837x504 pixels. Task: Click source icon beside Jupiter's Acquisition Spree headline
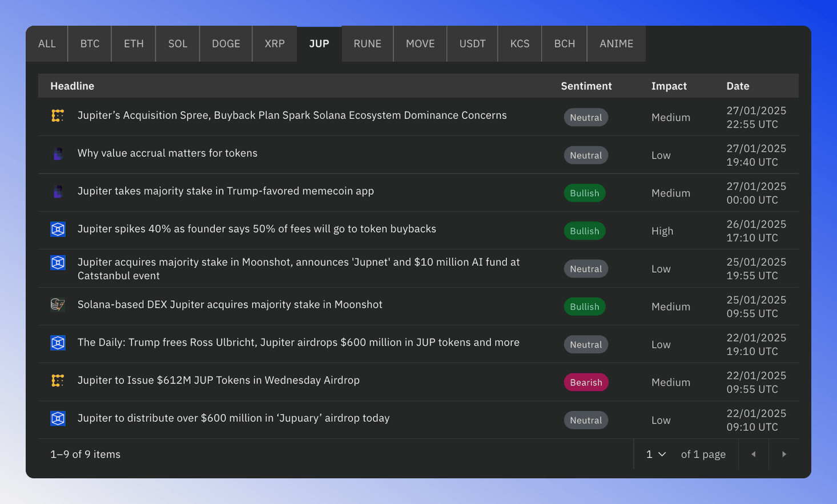pos(58,115)
